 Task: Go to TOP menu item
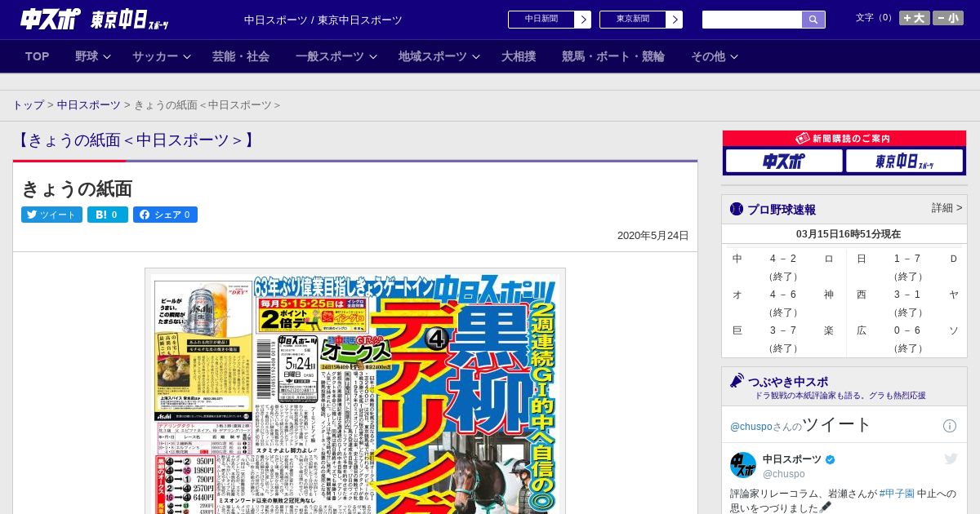click(x=38, y=56)
